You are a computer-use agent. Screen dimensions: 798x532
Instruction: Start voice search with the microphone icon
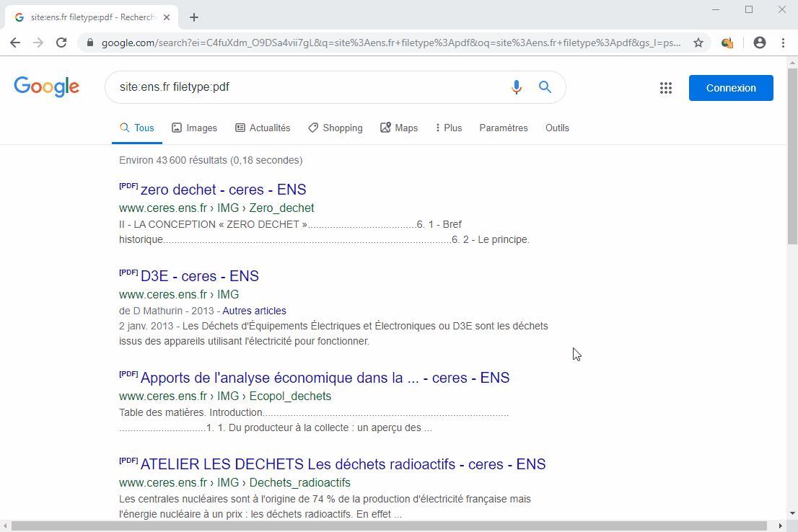516,87
